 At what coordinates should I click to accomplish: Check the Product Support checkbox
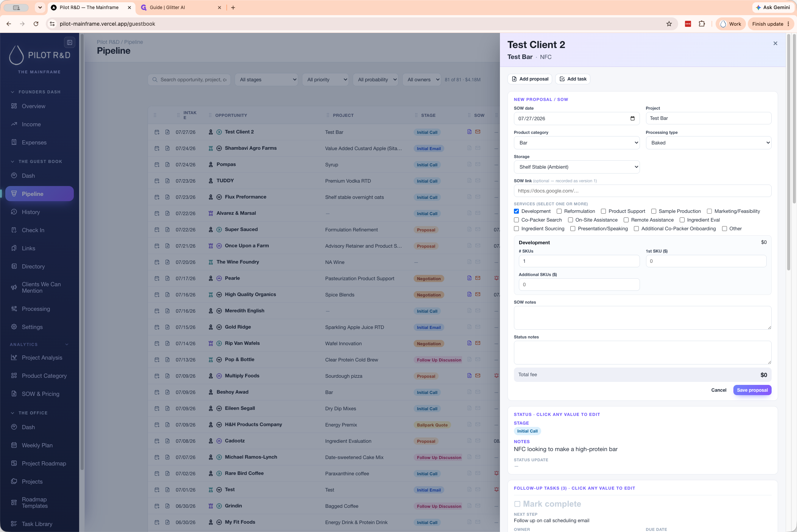(x=604, y=211)
